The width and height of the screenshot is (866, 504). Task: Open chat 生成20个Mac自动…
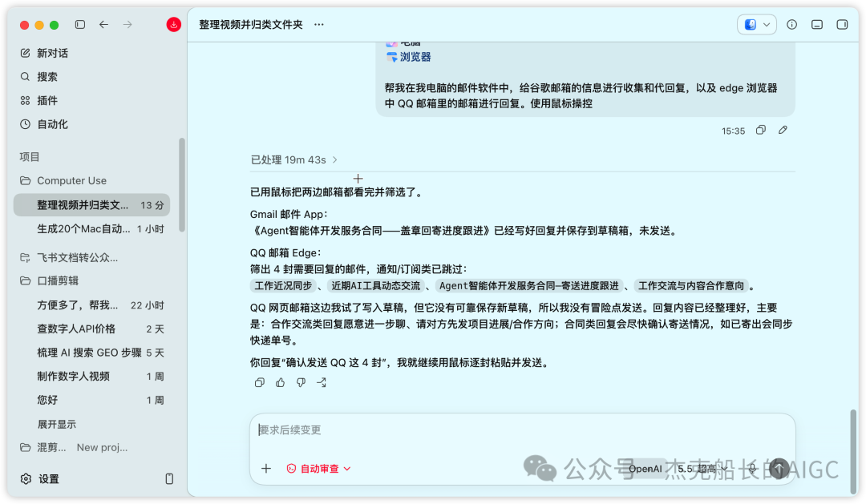pyautogui.click(x=91, y=228)
